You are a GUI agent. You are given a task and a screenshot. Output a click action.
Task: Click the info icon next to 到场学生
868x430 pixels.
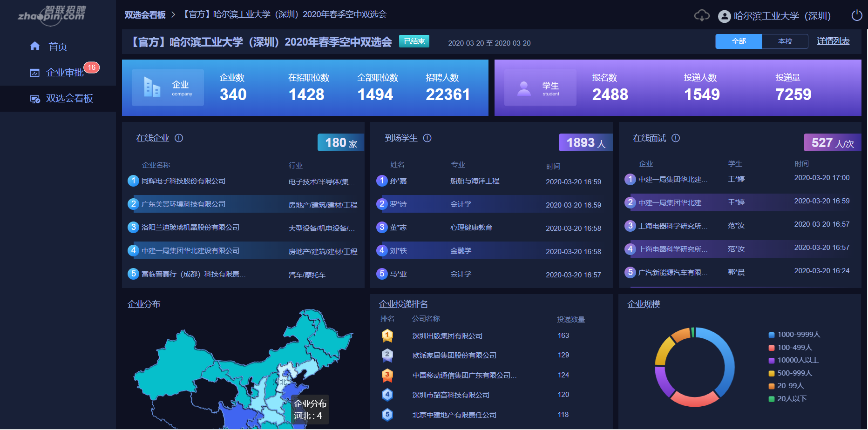[427, 138]
